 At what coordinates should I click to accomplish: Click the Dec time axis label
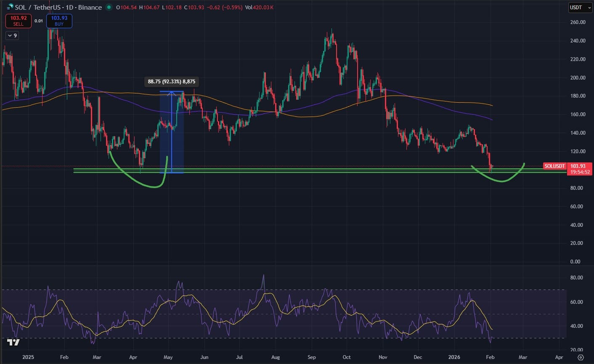point(418,357)
